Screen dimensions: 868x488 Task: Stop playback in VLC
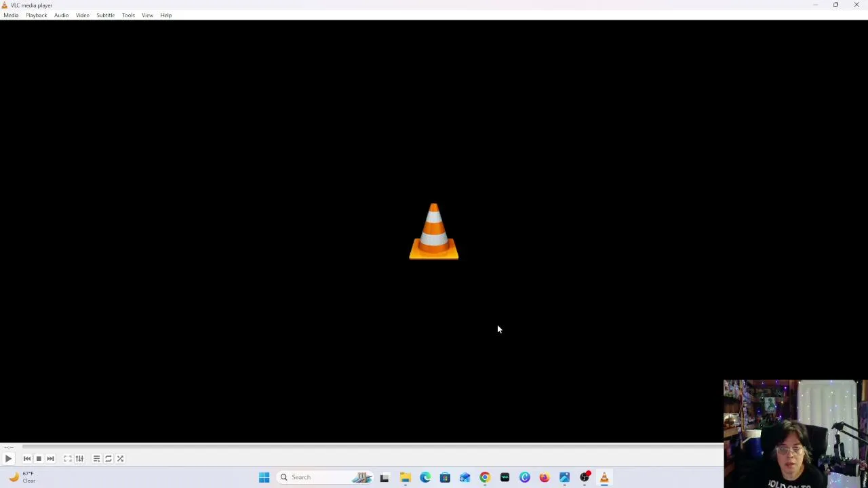[39, 459]
